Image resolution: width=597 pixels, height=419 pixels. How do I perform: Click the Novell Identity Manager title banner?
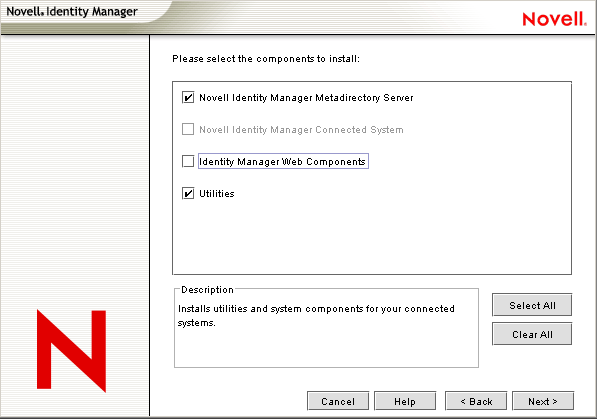[72, 11]
